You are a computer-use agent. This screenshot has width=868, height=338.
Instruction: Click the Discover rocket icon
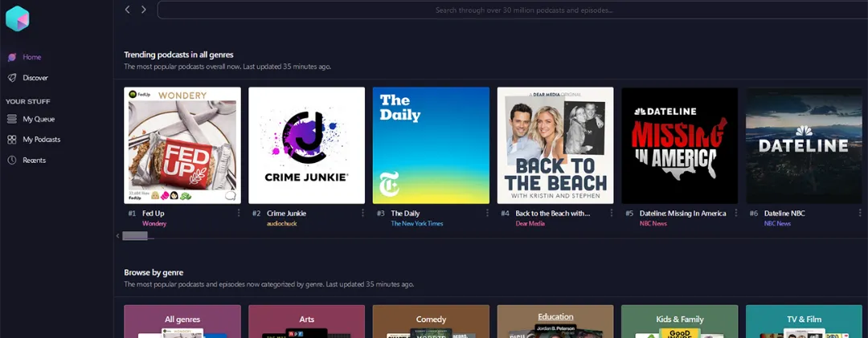[x=11, y=78]
